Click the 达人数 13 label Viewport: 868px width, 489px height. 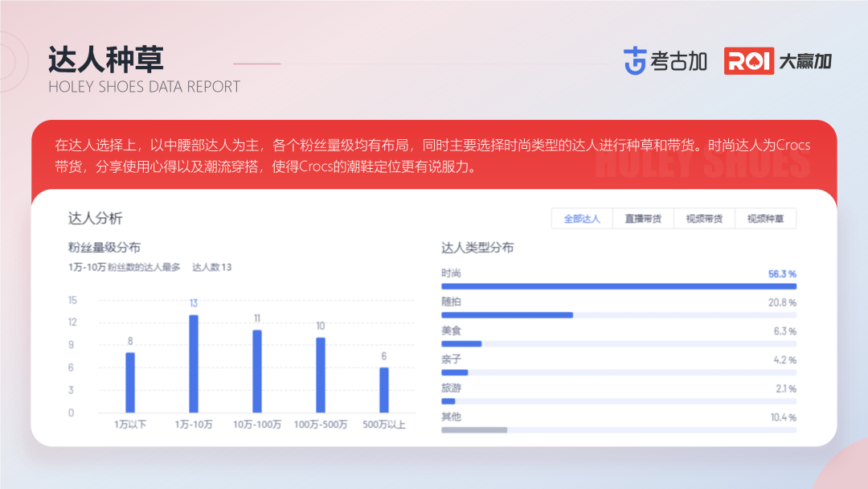pyautogui.click(x=212, y=268)
